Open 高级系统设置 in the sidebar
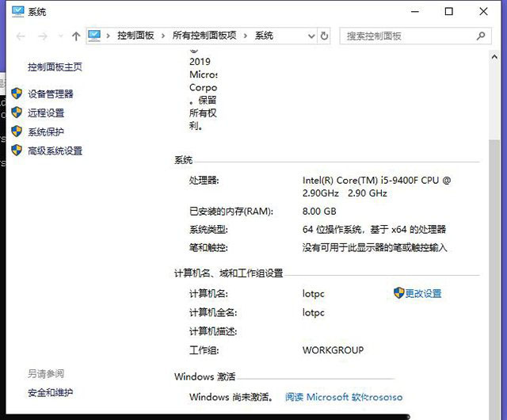 pyautogui.click(x=55, y=151)
